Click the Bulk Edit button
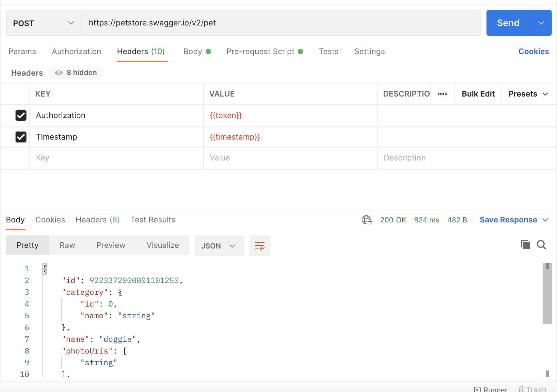This screenshot has height=392, width=557. (x=478, y=94)
